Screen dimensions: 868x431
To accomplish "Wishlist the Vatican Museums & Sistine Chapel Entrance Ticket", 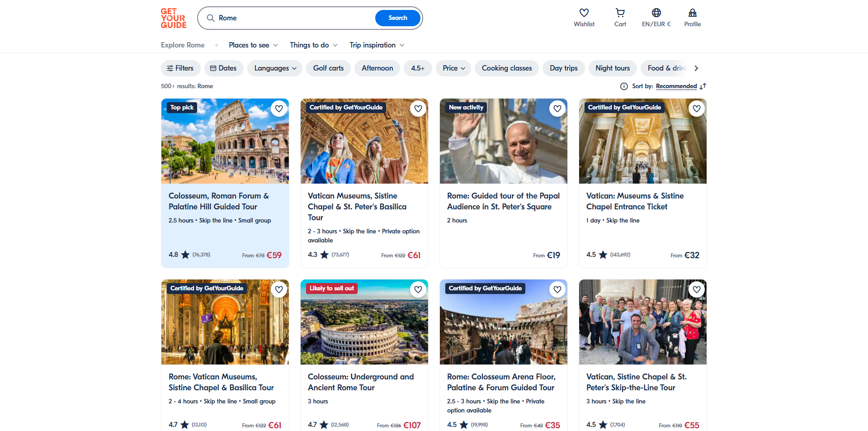I will click(697, 109).
